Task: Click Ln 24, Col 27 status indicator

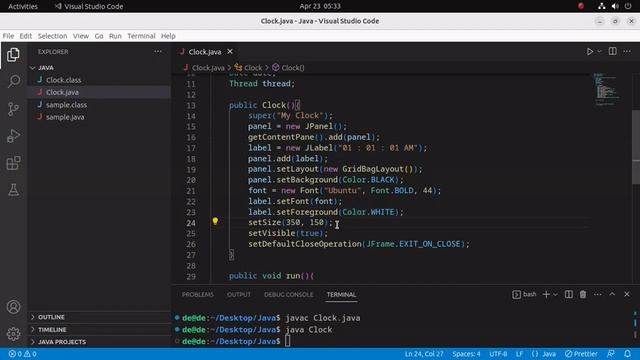Action: [x=424, y=354]
